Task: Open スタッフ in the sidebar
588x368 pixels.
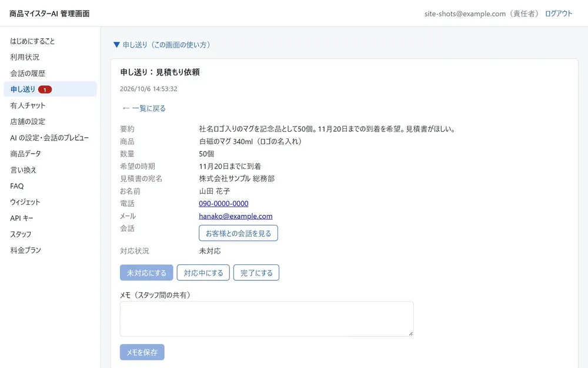Action: pyautogui.click(x=21, y=234)
